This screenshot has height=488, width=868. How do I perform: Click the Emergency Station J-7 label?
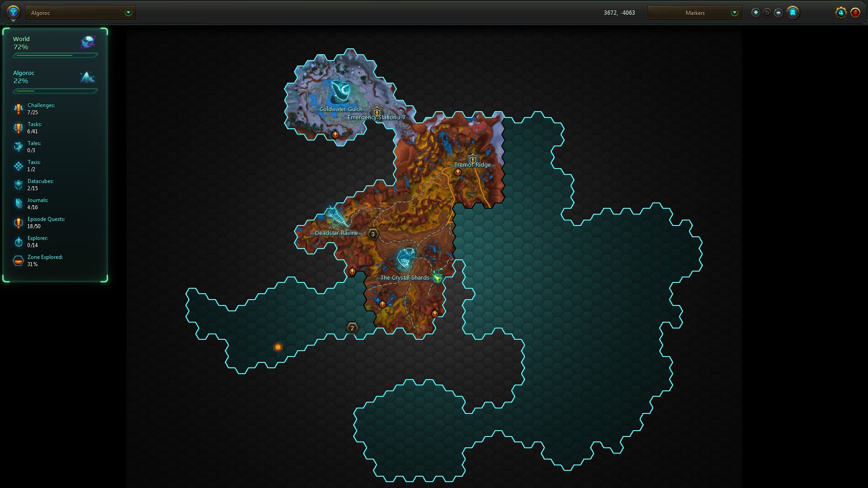tap(377, 117)
